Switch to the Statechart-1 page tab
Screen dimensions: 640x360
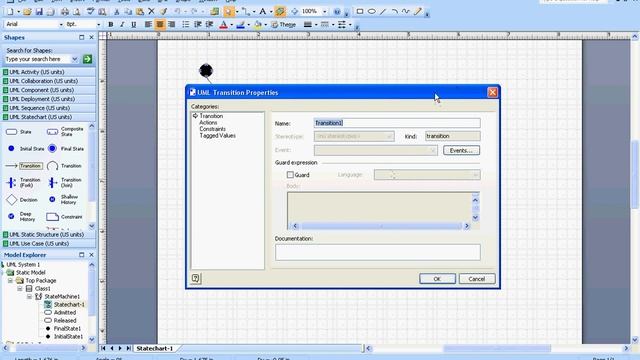(x=155, y=348)
